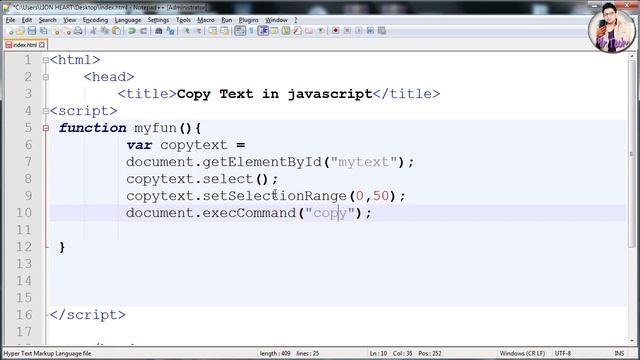This screenshot has height=360, width=640.
Task: Collapse the head fold marker on line 2
Action: coord(46,77)
